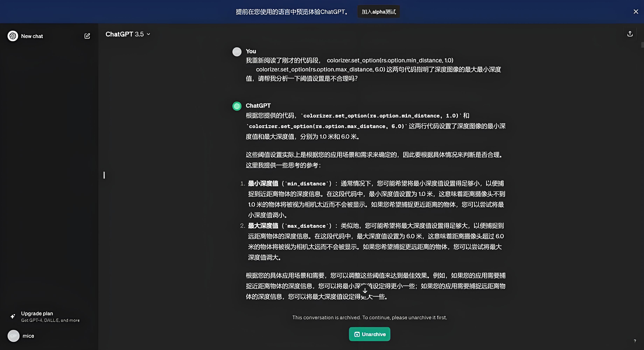Open the mico account menu name

coord(28,336)
